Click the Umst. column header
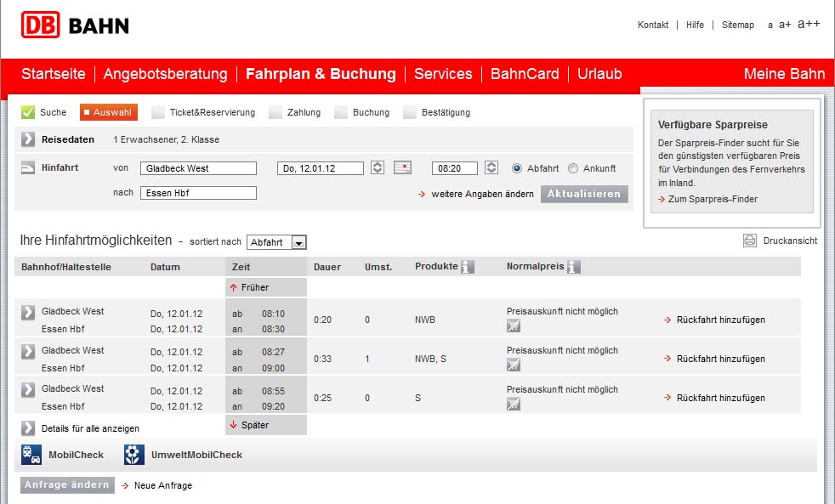Image resolution: width=835 pixels, height=504 pixels. (378, 267)
